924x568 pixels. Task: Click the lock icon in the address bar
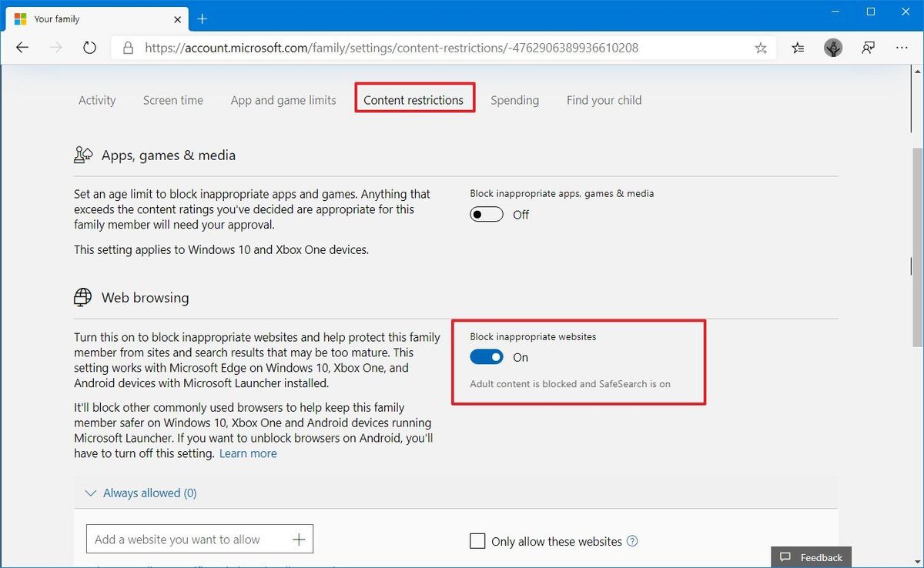[x=128, y=47]
